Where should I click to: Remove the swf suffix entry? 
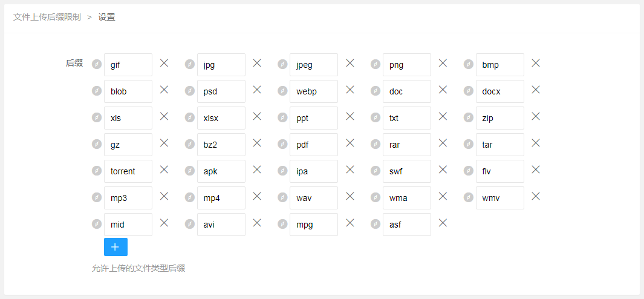tap(443, 169)
